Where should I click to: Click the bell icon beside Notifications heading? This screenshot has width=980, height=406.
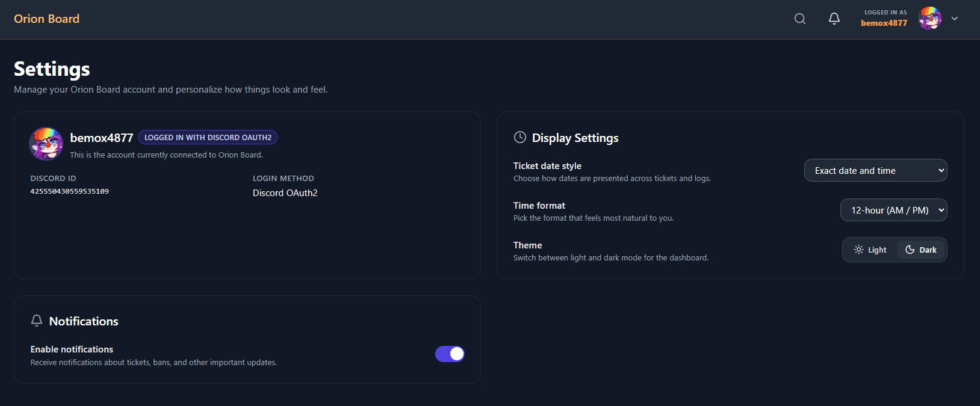(x=37, y=321)
